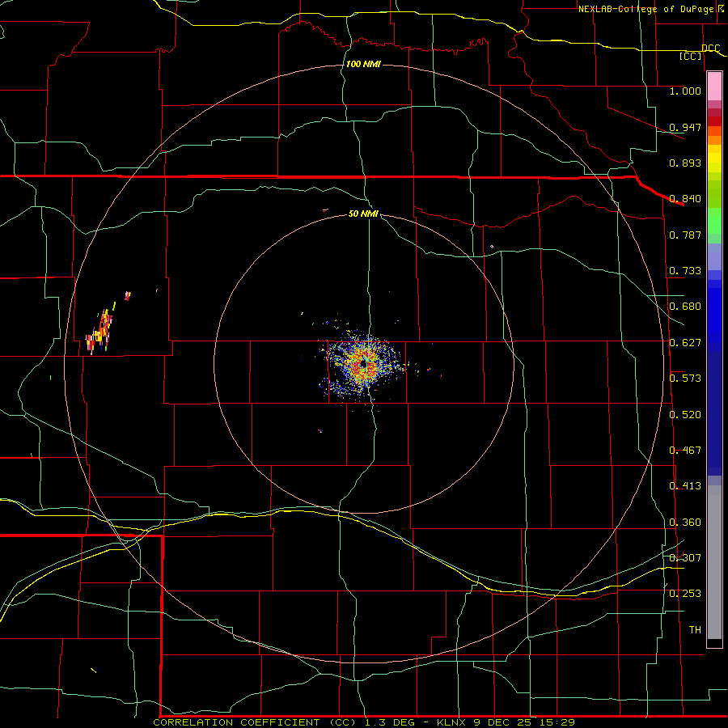Click the 0.573 legend value

(685, 379)
